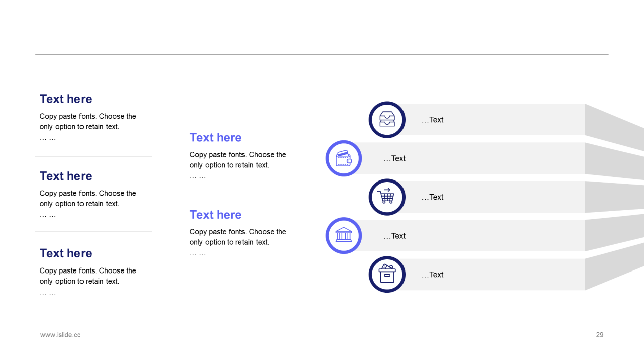Select the "…Text" label beside the shopping cart
Screen dimensions: 644x362
point(433,197)
